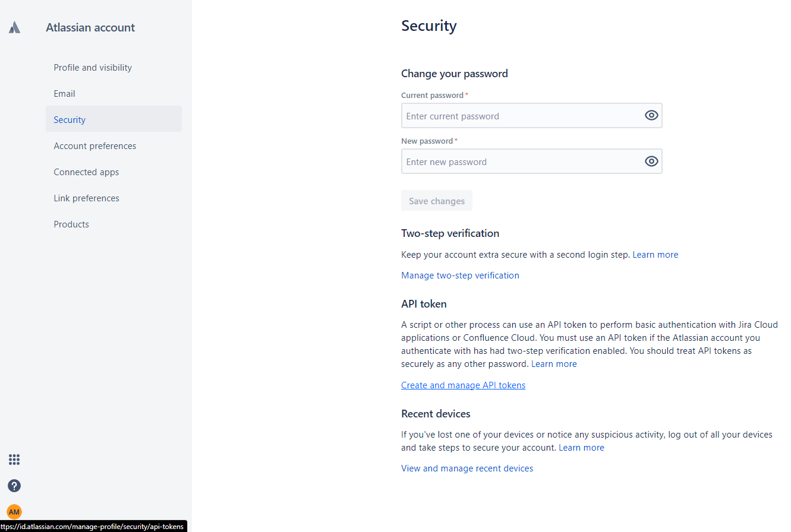Click the Change your password heading
Image resolution: width=791 pixels, height=532 pixels.
coord(455,74)
